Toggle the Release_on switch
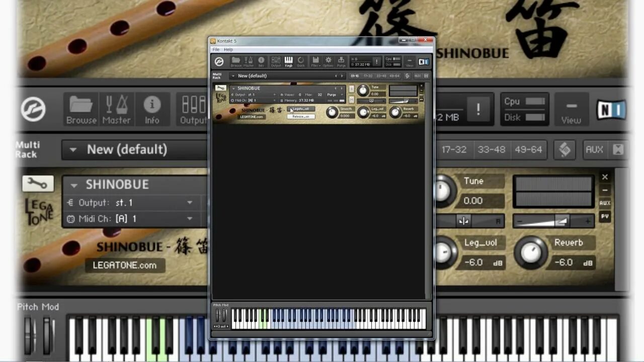Screen dimensions: 644x362 pyautogui.click(x=301, y=117)
